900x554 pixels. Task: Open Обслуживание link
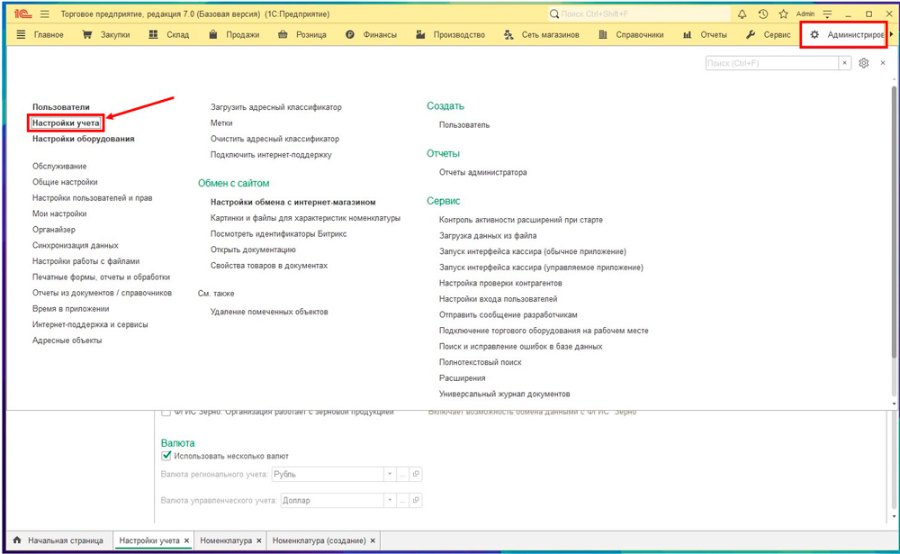click(59, 166)
